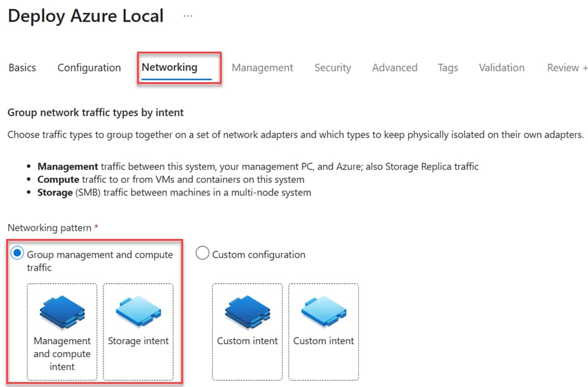The width and height of the screenshot is (588, 387).
Task: Click the 'Deploy Azure Local' page title
Action: (86, 16)
